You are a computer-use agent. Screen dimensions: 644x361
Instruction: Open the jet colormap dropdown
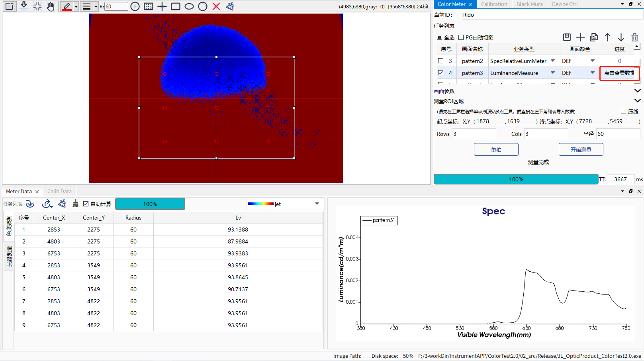pos(317,204)
